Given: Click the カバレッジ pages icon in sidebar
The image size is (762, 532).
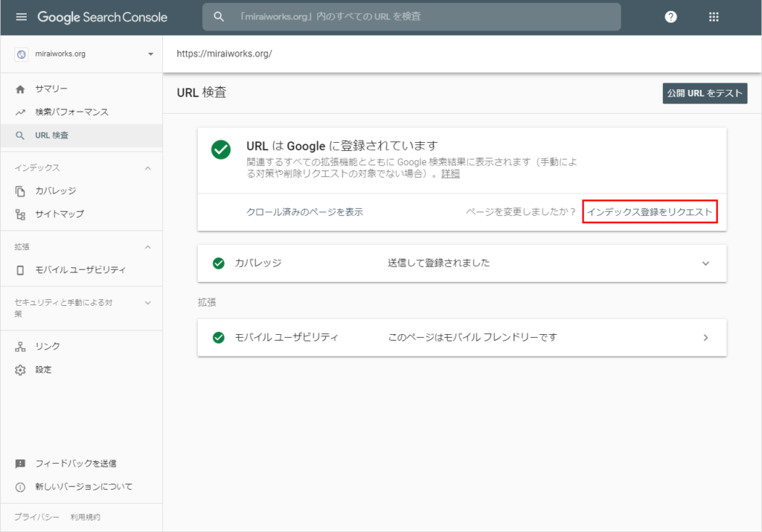Looking at the screenshot, I should point(20,191).
